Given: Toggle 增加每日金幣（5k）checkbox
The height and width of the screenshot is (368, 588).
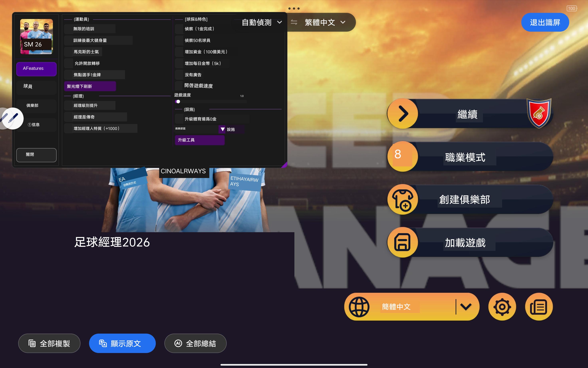Looking at the screenshot, I should 180,63.
